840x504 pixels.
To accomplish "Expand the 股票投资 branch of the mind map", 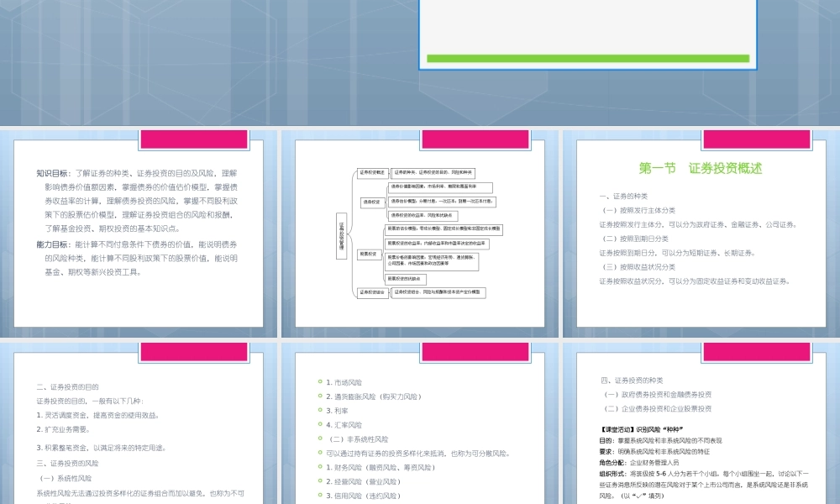I will click(371, 255).
